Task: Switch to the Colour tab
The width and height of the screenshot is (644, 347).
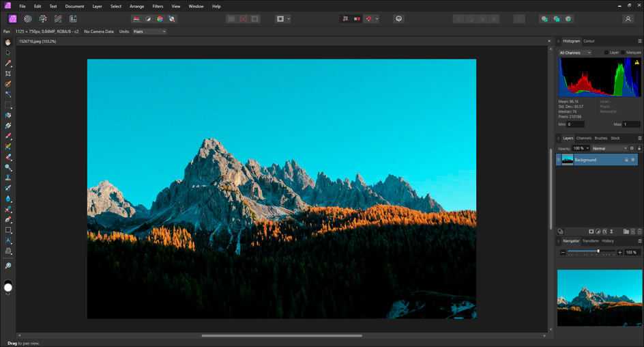Action: tap(589, 41)
